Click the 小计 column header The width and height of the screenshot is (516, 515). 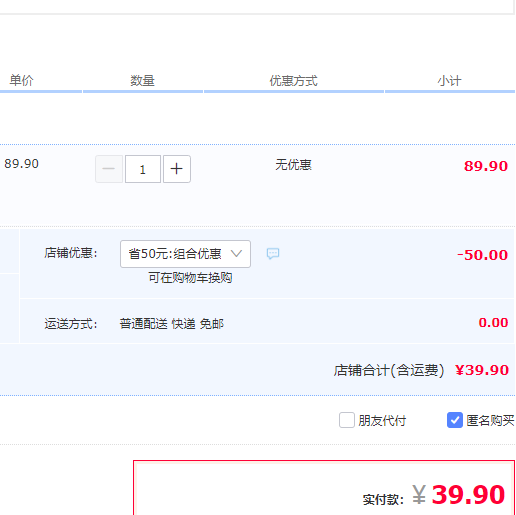pos(450,81)
